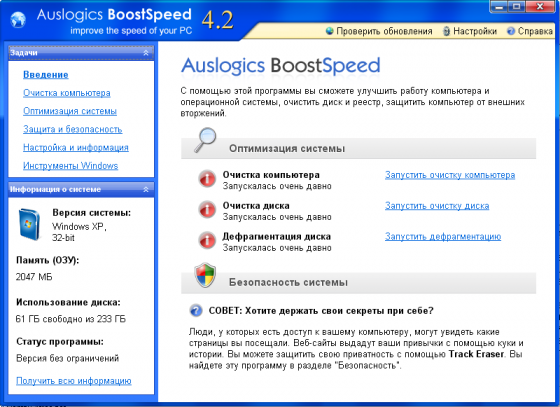Open Справка help
This screenshot has height=407, width=560.
coord(530,31)
